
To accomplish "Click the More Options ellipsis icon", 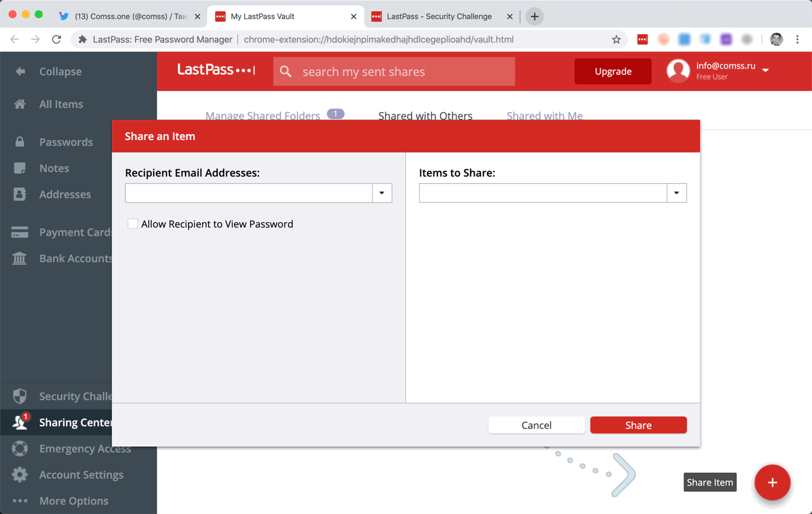I will pyautogui.click(x=20, y=501).
